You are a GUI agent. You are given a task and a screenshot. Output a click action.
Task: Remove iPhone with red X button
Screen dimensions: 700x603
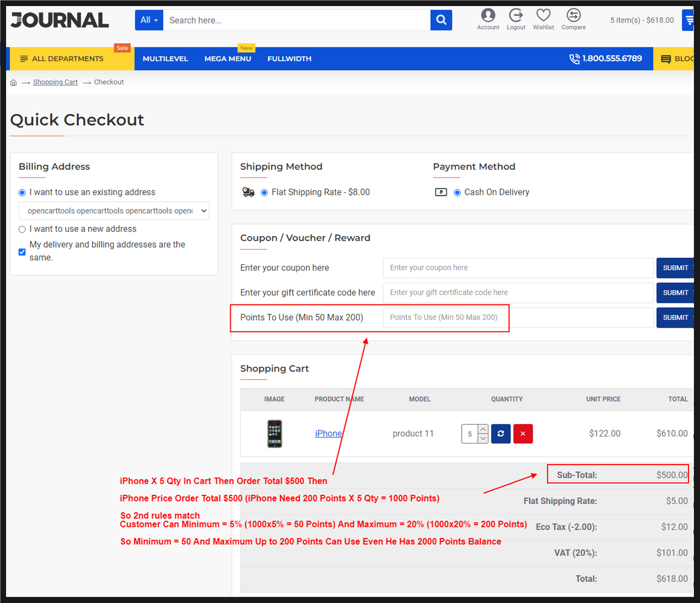tap(523, 434)
